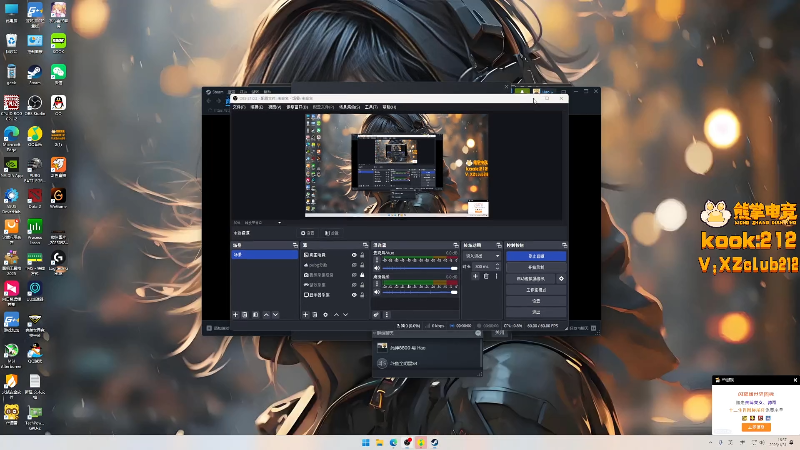Click Exit button in Controls panel
Screen dimensions: 800x450
pyautogui.click(x=536, y=312)
